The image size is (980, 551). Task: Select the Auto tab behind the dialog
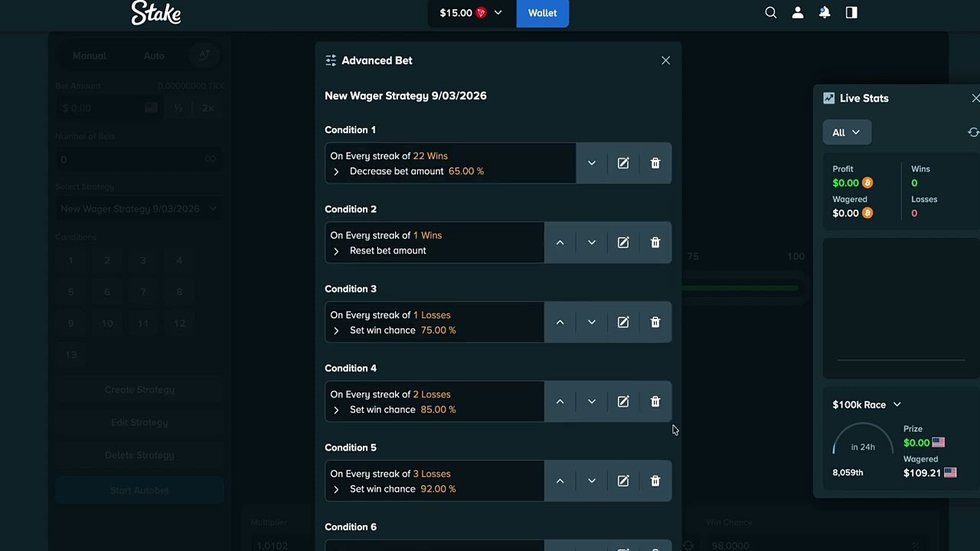click(154, 56)
